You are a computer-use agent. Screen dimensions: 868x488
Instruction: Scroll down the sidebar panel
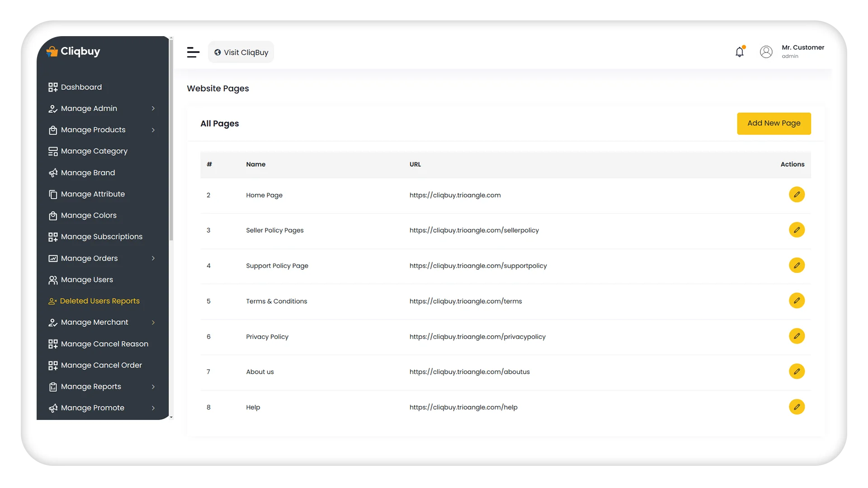pyautogui.click(x=170, y=417)
